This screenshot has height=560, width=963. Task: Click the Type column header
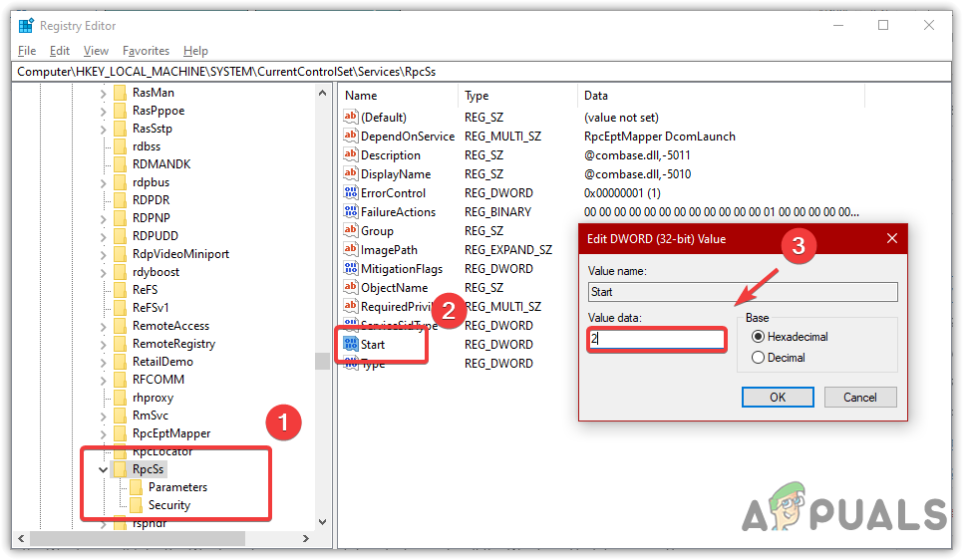coord(517,96)
